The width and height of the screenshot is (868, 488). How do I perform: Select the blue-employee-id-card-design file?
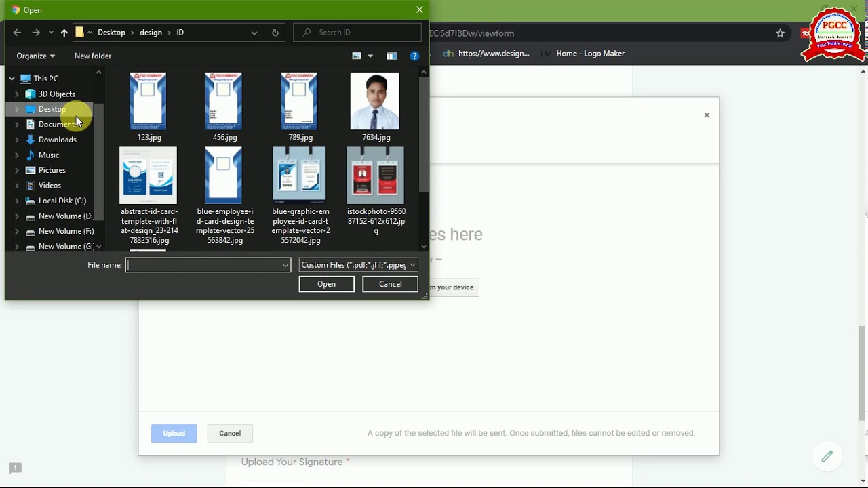tap(224, 195)
